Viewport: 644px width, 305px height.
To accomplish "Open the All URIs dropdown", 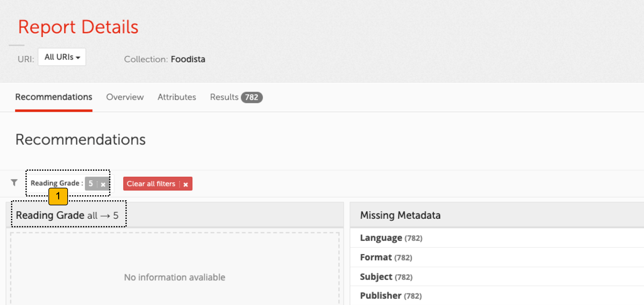I will tap(62, 57).
